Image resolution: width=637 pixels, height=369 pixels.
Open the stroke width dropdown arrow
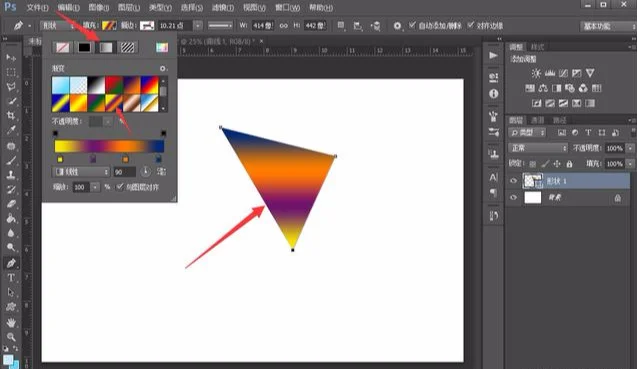click(x=198, y=26)
